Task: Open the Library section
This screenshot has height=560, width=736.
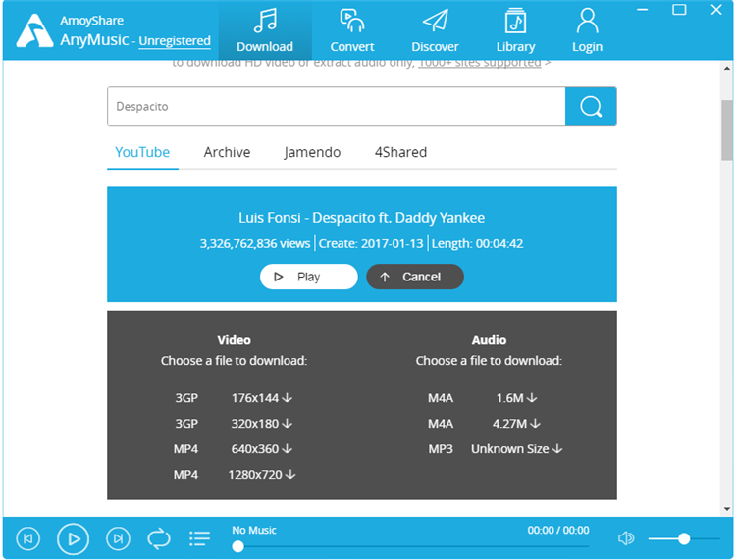Action: pos(515,30)
